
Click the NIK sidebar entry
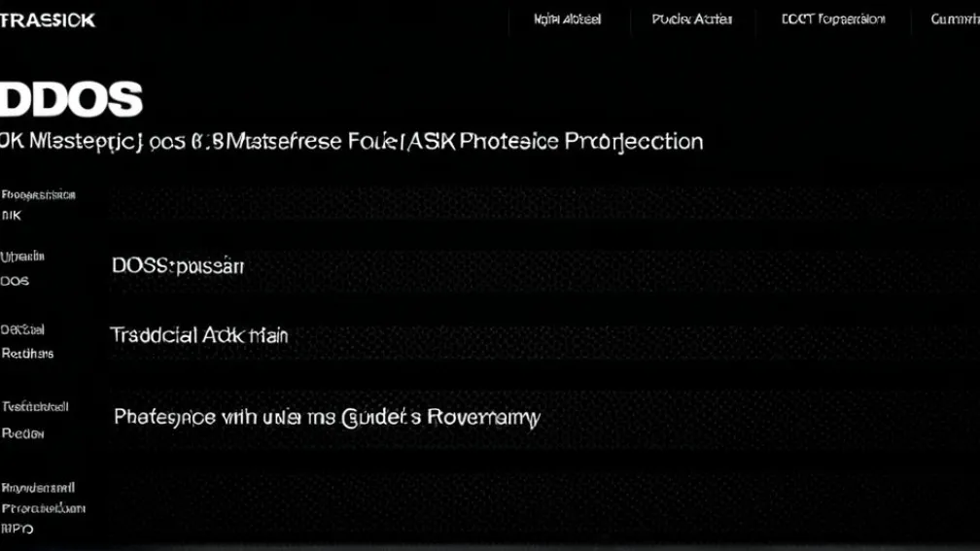coord(12,216)
